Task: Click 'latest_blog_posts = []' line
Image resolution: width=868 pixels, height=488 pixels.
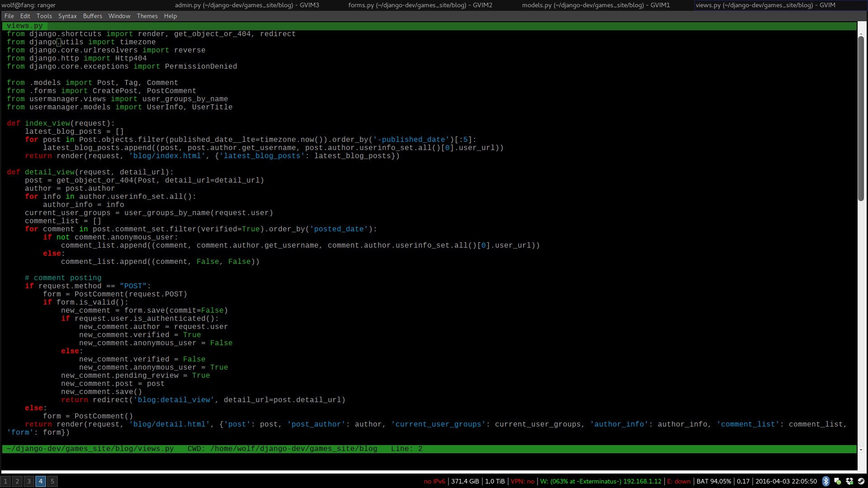Action: (74, 131)
